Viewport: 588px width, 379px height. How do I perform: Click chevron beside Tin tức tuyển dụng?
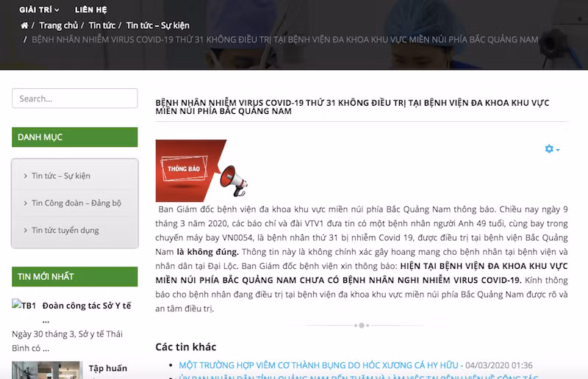tap(25, 230)
